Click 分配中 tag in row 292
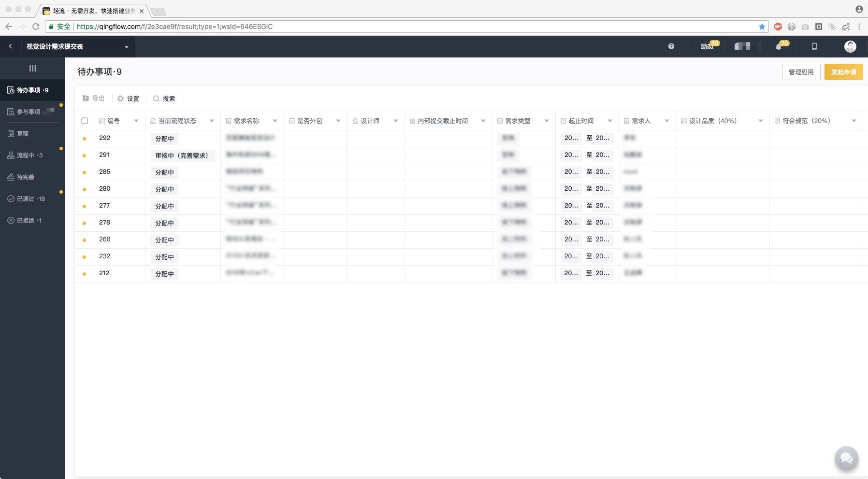Viewport: 868px width, 479px height. click(164, 139)
